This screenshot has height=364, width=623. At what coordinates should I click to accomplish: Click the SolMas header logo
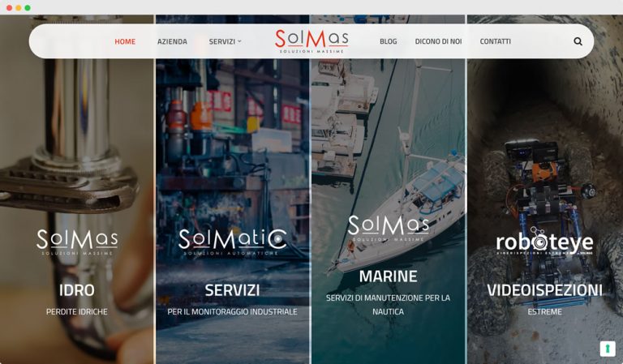311,41
